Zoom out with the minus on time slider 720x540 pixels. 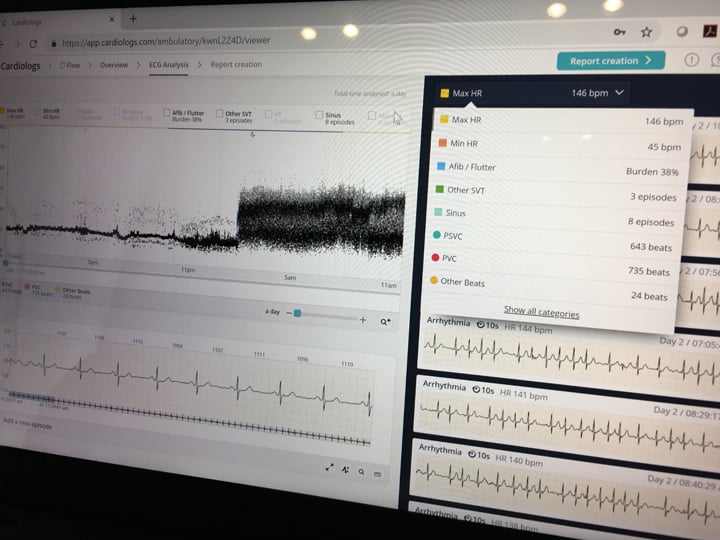(289, 313)
